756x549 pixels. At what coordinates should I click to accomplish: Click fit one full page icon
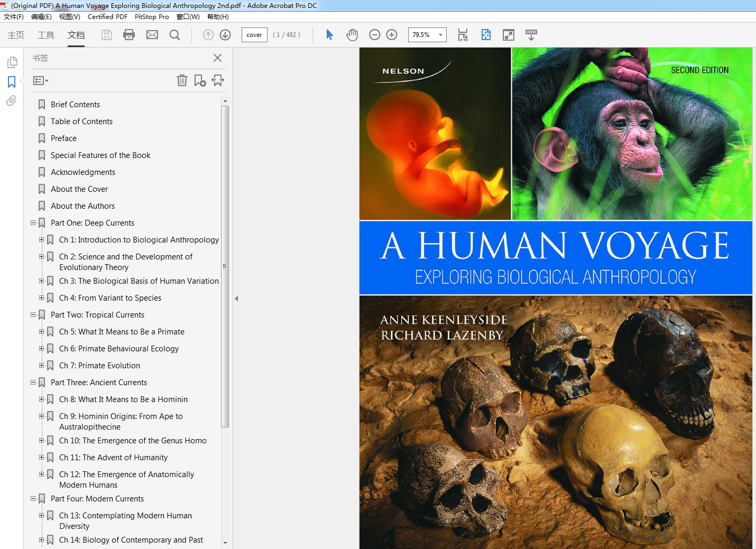[486, 35]
